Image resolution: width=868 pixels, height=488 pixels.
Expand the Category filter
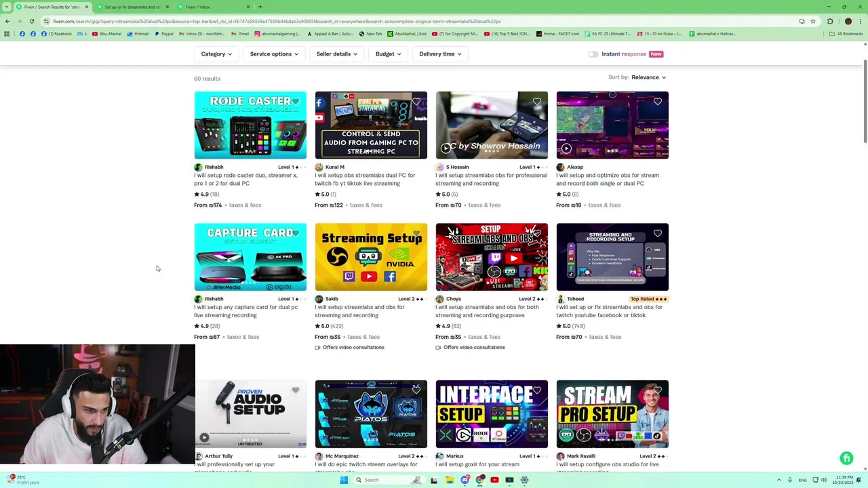pos(216,54)
